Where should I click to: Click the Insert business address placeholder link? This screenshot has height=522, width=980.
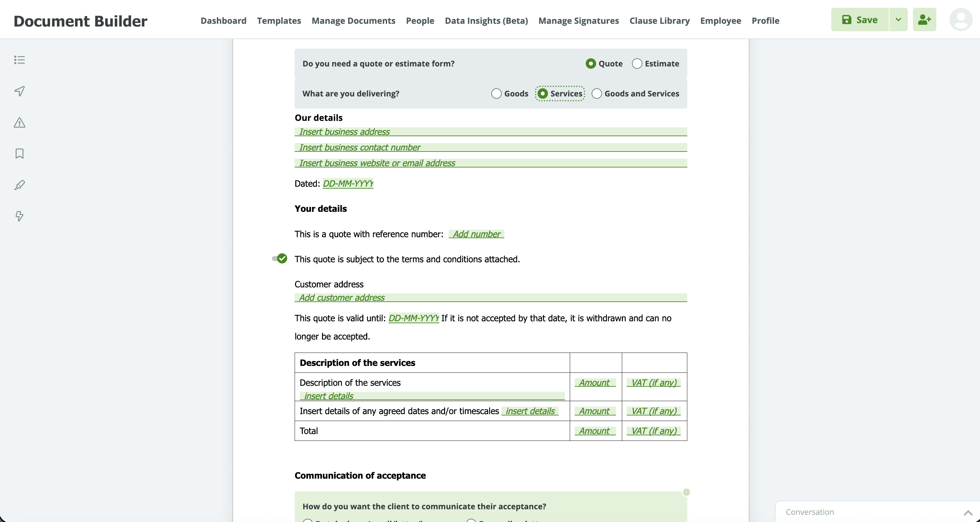(344, 131)
